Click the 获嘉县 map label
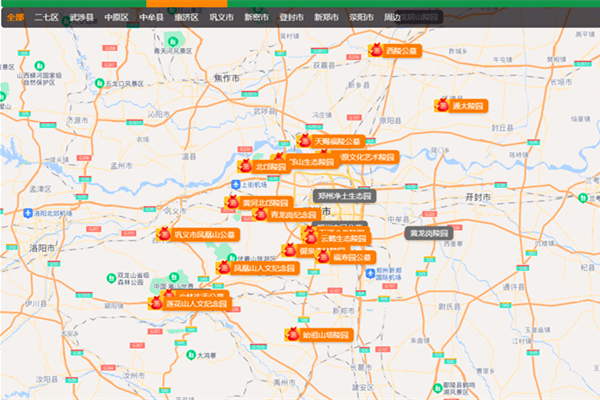The width and height of the screenshot is (600, 400). click(x=324, y=65)
